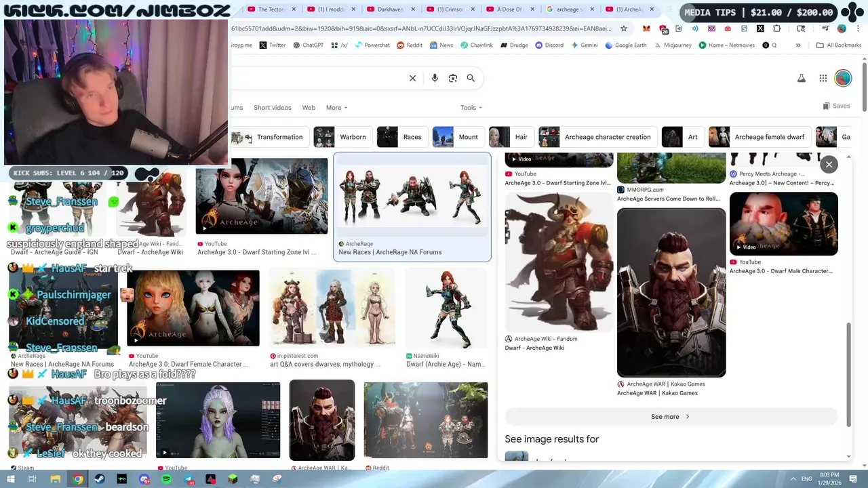Open the browser Extensions puzzle icon
Image resolution: width=868 pixels, height=488 pixels.
777,28
